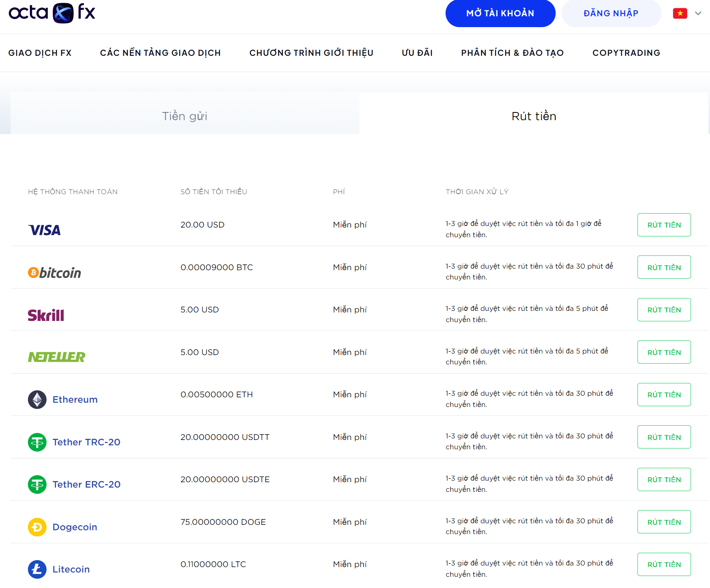The height and width of the screenshot is (588, 710).
Task: Click RÚT TIỀN for bitcoin
Action: click(x=664, y=267)
